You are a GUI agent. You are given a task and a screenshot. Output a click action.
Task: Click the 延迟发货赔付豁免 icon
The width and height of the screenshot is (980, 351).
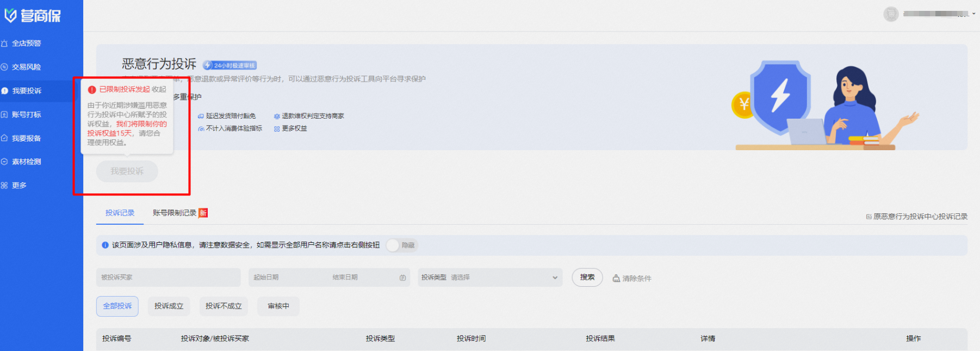point(201,116)
